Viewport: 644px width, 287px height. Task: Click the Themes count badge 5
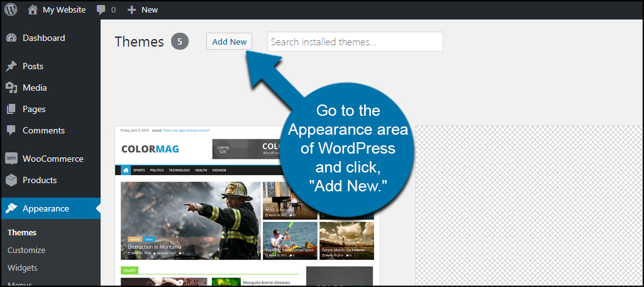(179, 42)
